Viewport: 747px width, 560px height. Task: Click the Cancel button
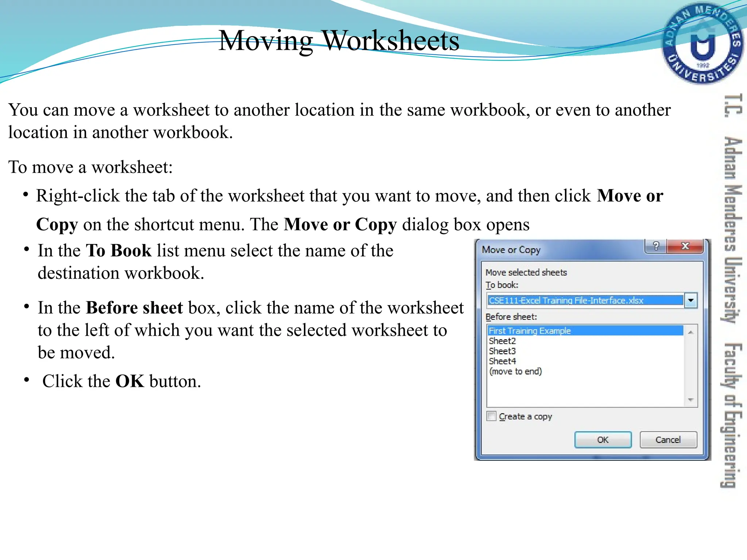(x=668, y=440)
